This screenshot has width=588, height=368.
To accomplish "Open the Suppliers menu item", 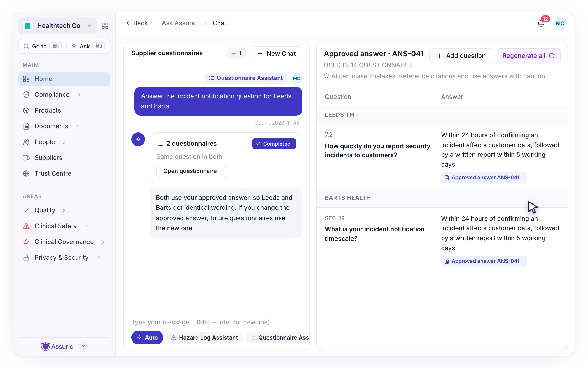I will coord(64,158).
